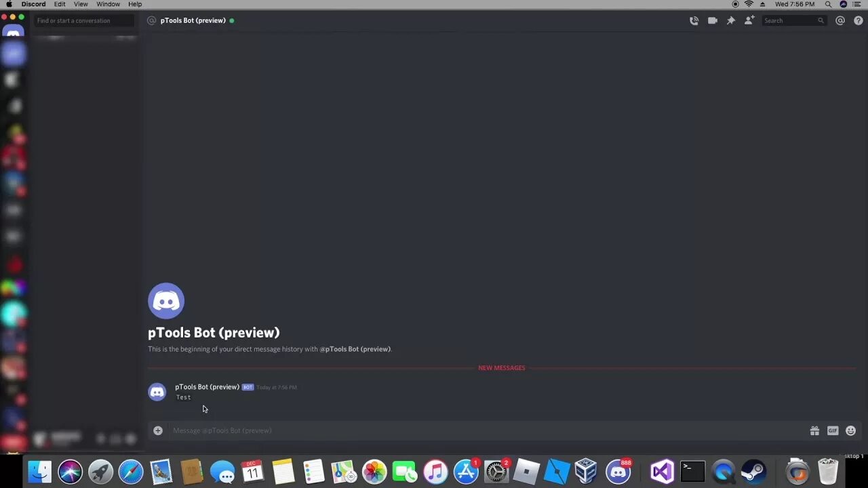Launch Siri from the Dock

coord(70,472)
